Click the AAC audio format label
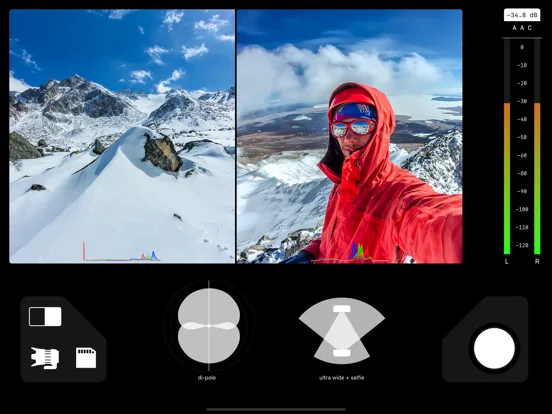552x414 pixels. tap(522, 28)
